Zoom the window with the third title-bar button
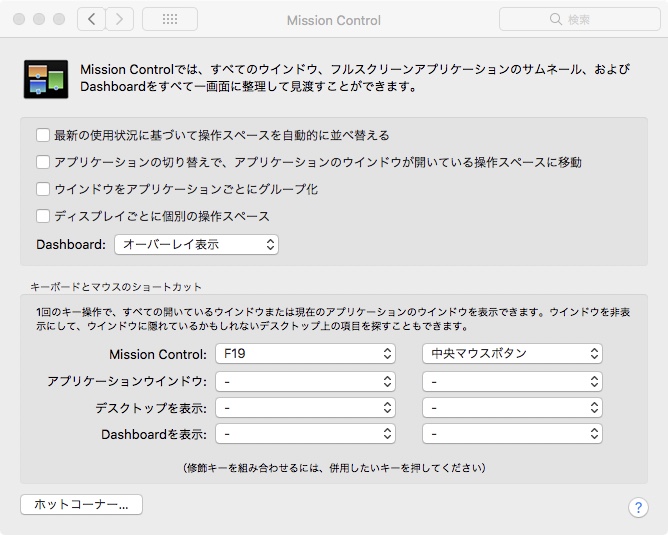Screen dimensions: 668x535 point(59,19)
